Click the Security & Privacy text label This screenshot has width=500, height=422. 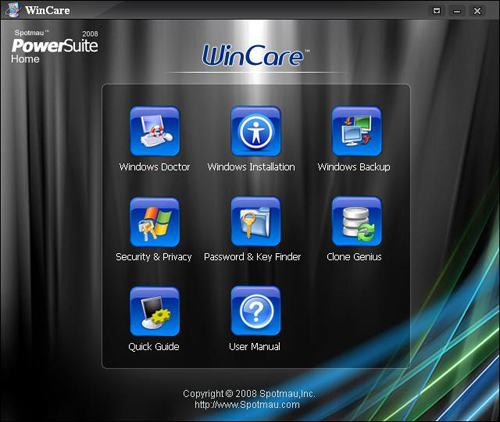tap(154, 257)
